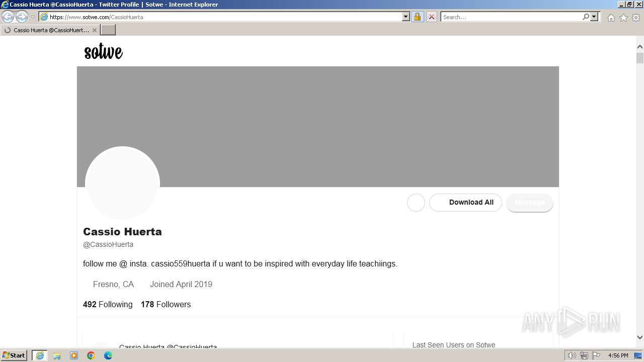Screen dimensions: 644x362
Task: Click the Download All button
Action: [x=465, y=203]
